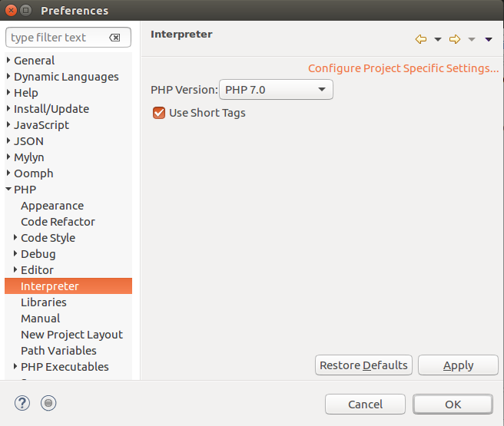
Task: Select Libraries preference page
Action: coord(44,302)
